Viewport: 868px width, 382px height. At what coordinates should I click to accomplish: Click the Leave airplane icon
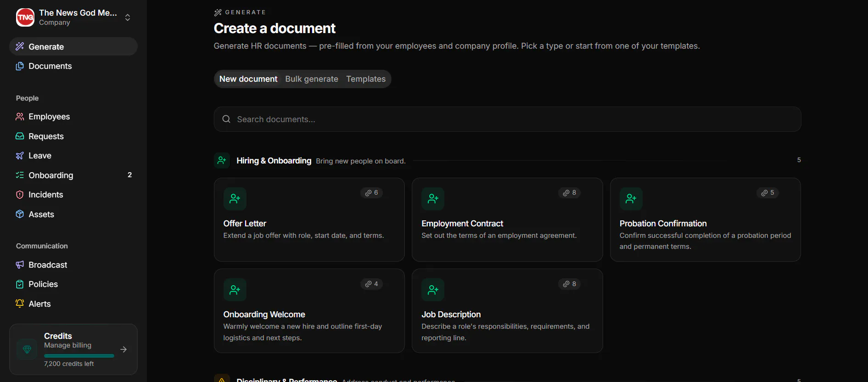[x=20, y=156]
